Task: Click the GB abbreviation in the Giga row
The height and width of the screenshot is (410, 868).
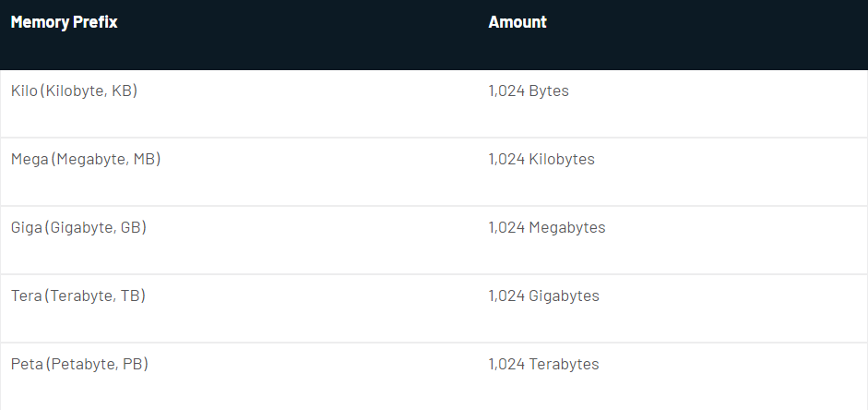Action: pyautogui.click(x=131, y=228)
